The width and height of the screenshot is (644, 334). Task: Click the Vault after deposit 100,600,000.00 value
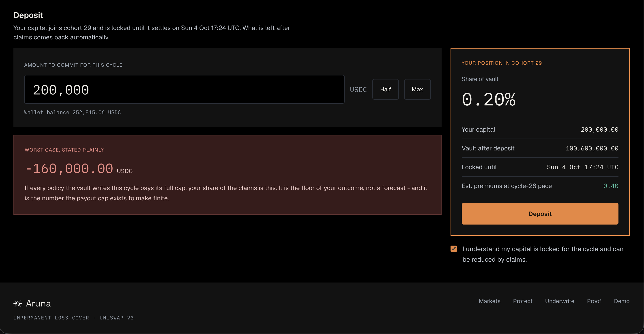(592, 148)
